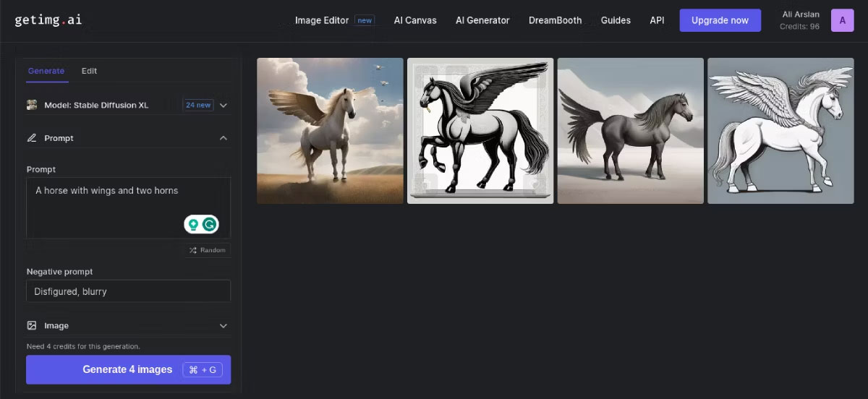
Task: Click the Random prompt button
Action: pyautogui.click(x=207, y=250)
